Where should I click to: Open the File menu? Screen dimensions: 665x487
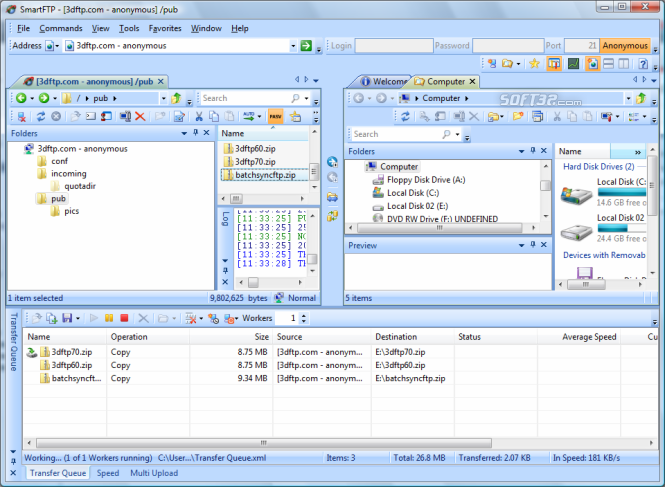[x=23, y=28]
